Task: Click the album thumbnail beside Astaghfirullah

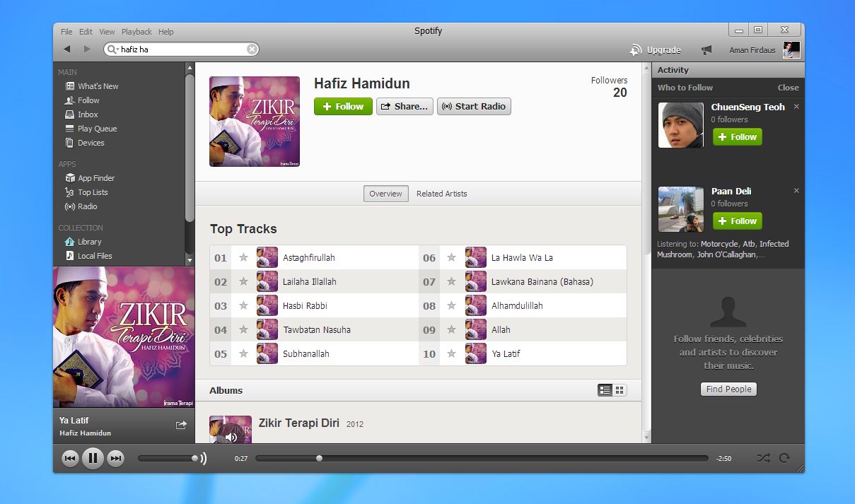Action: [267, 257]
